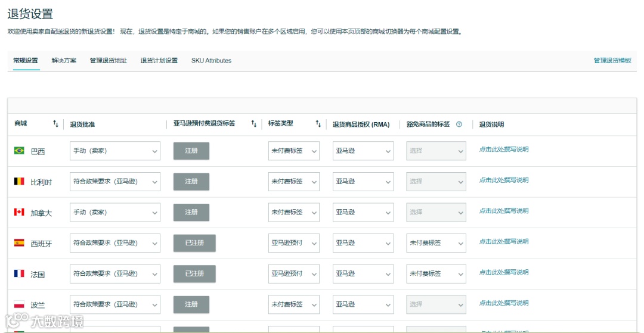Open the 解决方案 tab
Viewport: 644px width, 333px height.
point(64,61)
